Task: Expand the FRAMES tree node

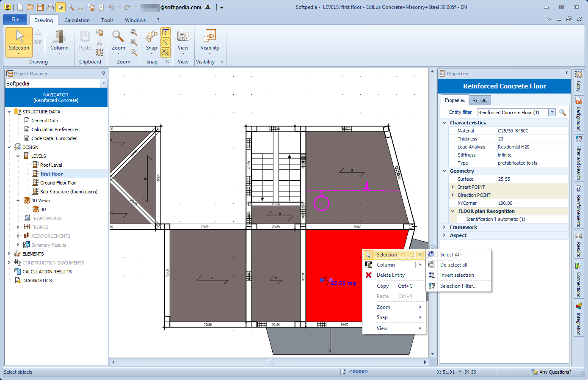Action: pos(18,227)
